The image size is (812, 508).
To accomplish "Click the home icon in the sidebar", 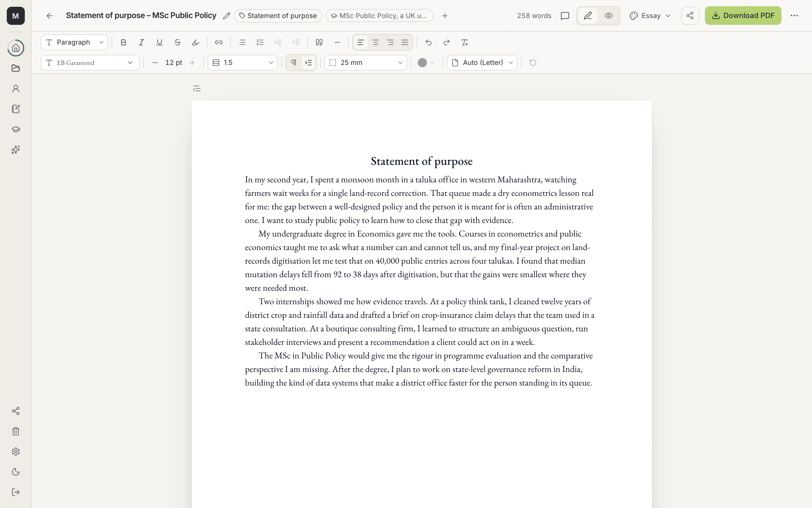I will [x=16, y=48].
